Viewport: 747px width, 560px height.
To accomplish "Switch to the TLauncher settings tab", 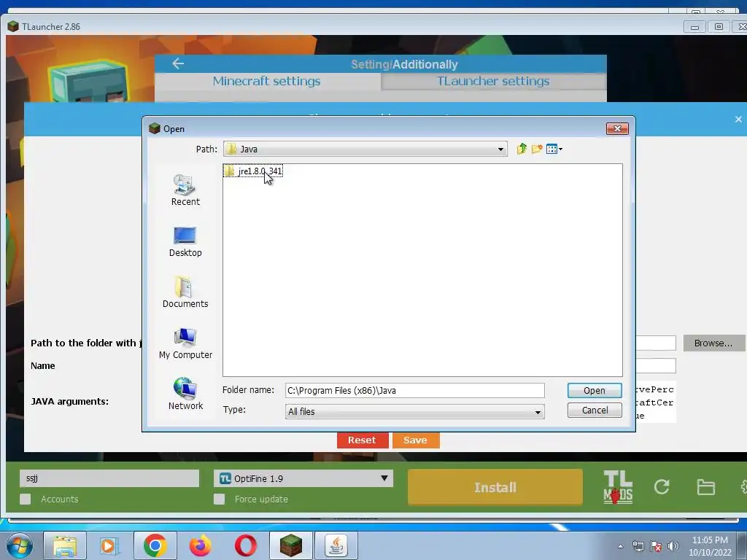I will tap(493, 82).
